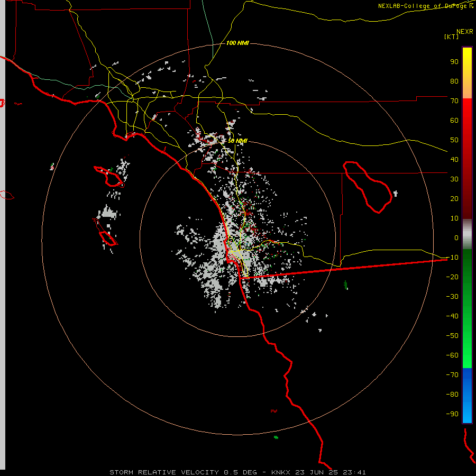
Task: Click the [KT] units label
Action: [452, 36]
